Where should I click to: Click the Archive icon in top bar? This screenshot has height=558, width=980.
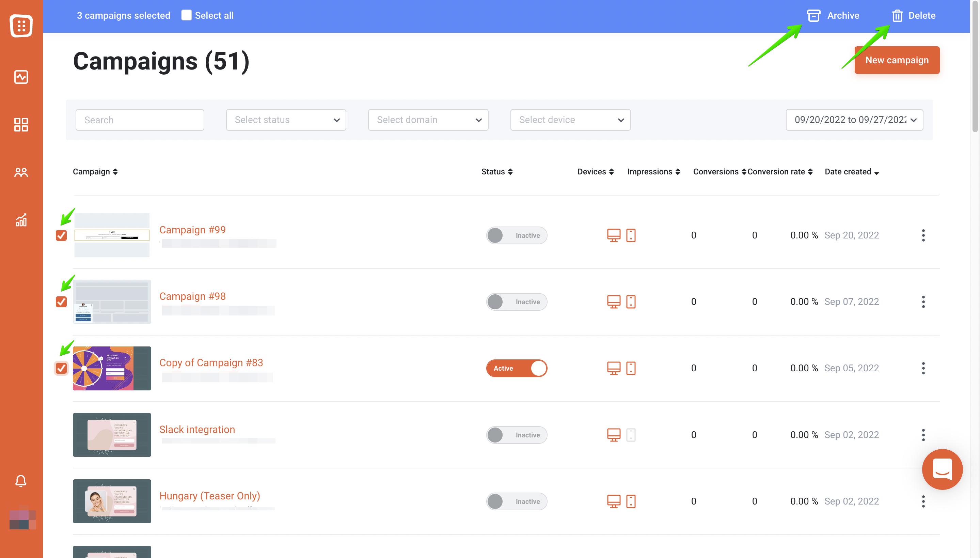click(813, 16)
